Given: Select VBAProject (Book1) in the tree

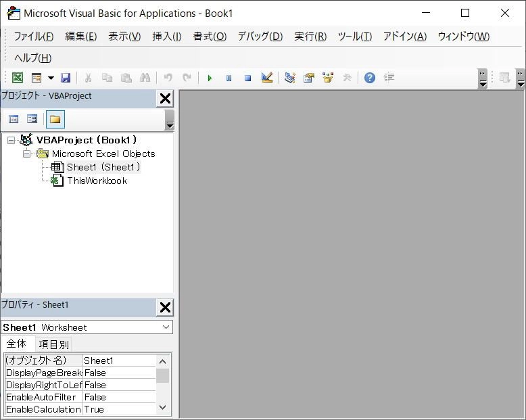Looking at the screenshot, I should pyautogui.click(x=87, y=140).
